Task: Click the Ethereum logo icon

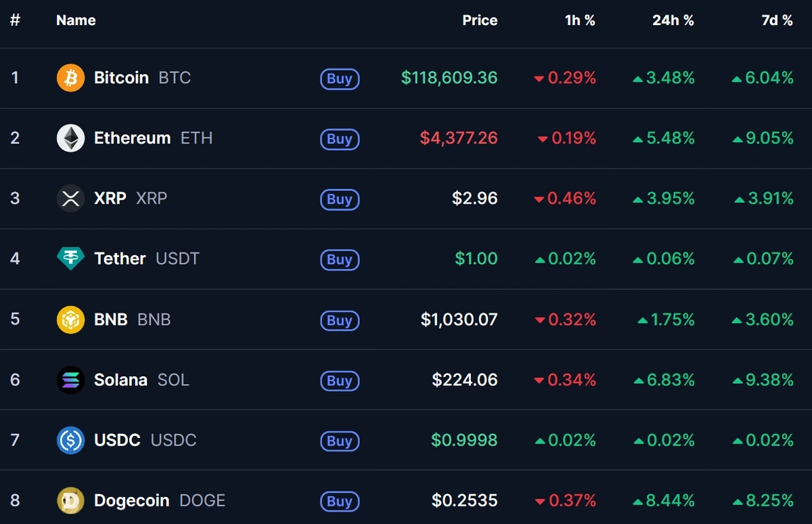Action: (70, 138)
